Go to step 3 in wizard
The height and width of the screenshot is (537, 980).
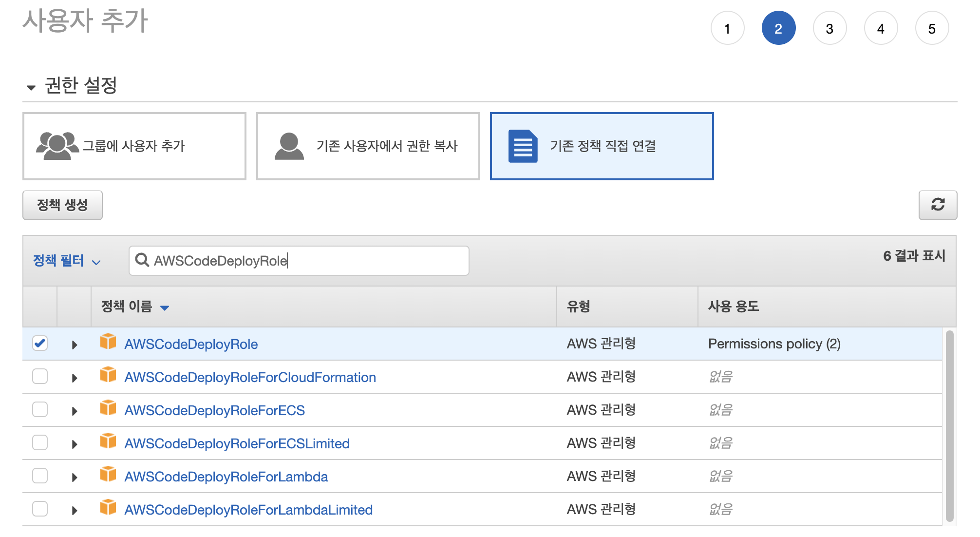click(829, 28)
